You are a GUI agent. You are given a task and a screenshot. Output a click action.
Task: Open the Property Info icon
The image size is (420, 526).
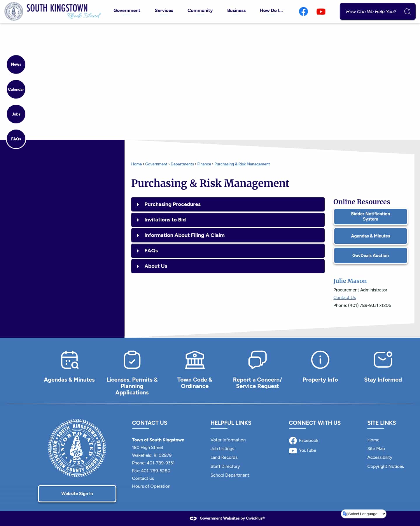coord(320,360)
